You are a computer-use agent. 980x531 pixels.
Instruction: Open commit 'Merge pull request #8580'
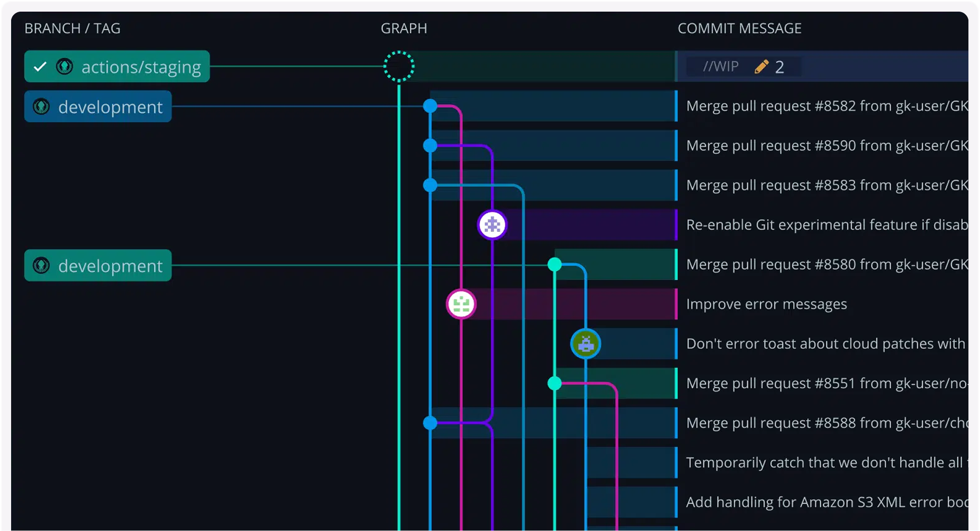[827, 264]
